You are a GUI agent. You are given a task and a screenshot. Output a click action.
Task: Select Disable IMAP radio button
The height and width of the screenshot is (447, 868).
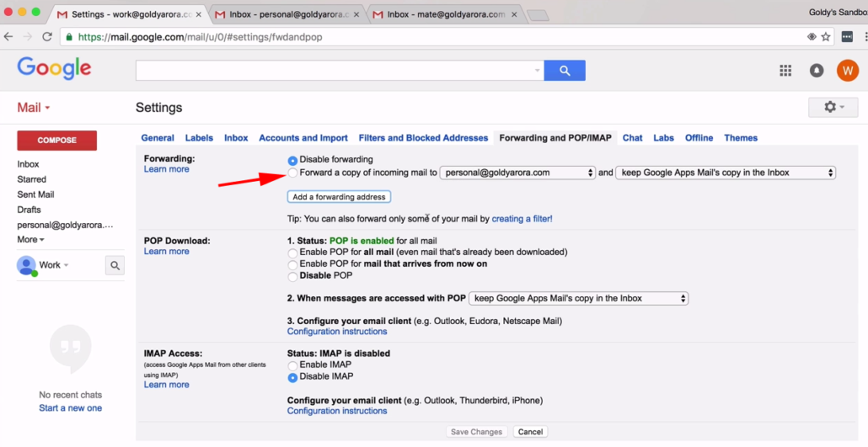(292, 377)
